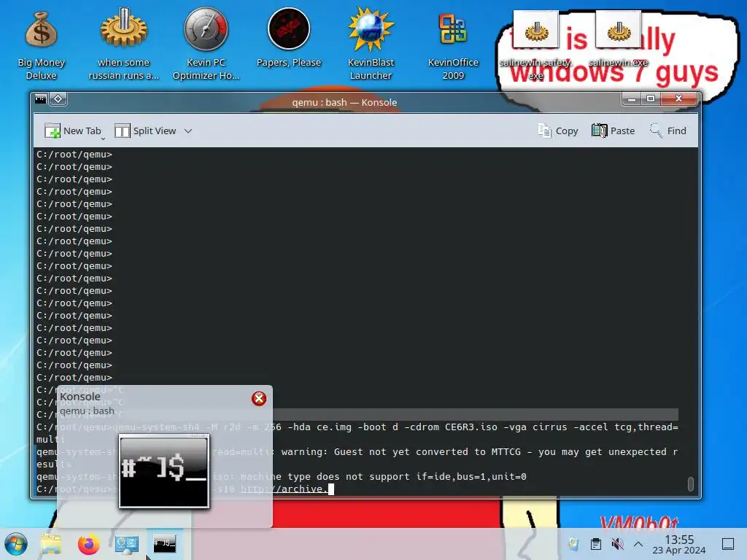Image resolution: width=747 pixels, height=560 pixels.
Task: Click Konsole taskbar button
Action: (164, 543)
